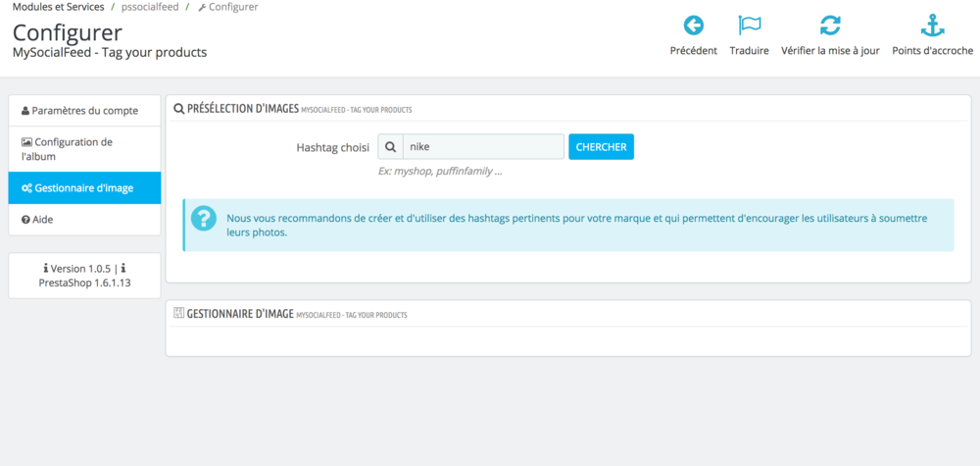Screen dimensions: 980x466
Task: Open the Aide tab
Action: pyautogui.click(x=84, y=220)
